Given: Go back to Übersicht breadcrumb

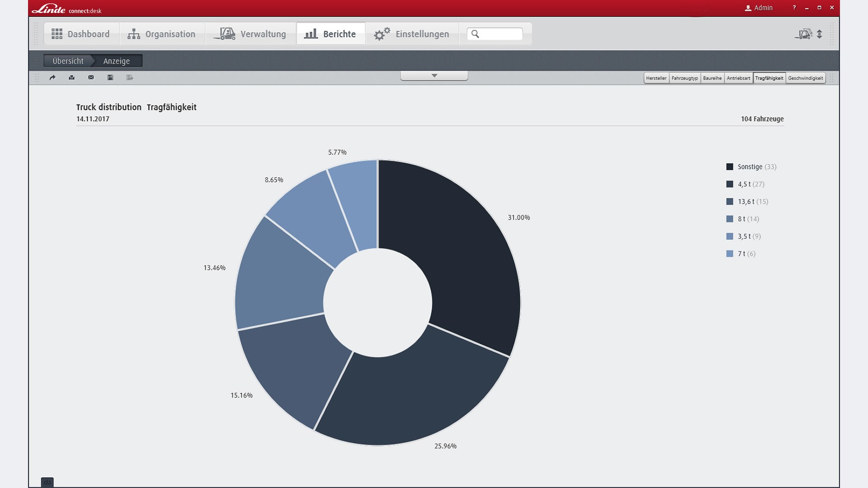Looking at the screenshot, I should point(68,61).
